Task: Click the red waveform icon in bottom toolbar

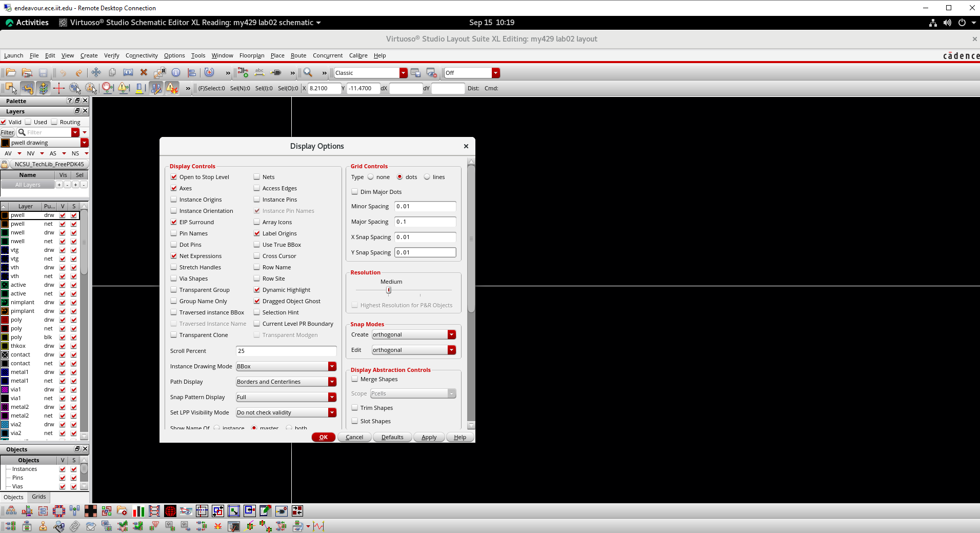Action: tap(319, 526)
